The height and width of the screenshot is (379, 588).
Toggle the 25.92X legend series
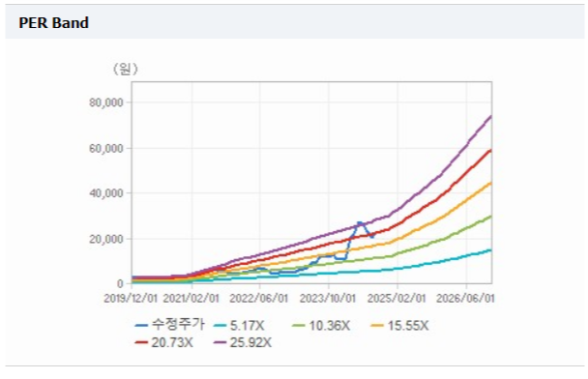pyautogui.click(x=242, y=342)
